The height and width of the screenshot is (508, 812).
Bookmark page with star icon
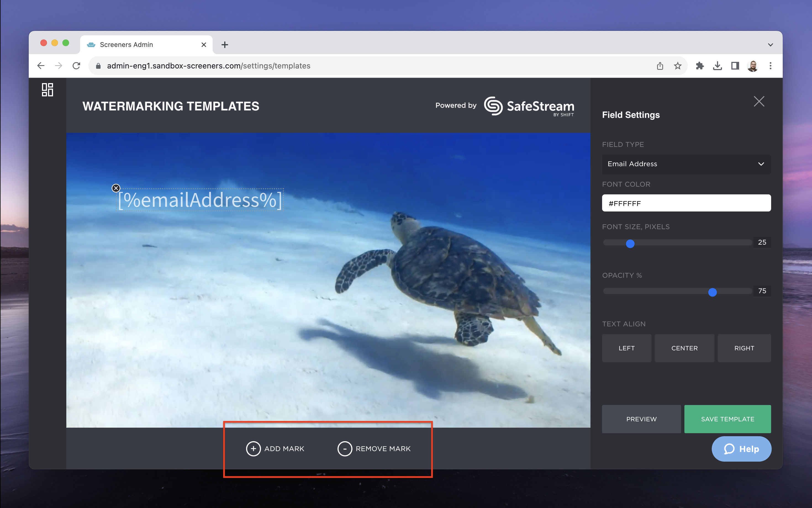(x=677, y=66)
